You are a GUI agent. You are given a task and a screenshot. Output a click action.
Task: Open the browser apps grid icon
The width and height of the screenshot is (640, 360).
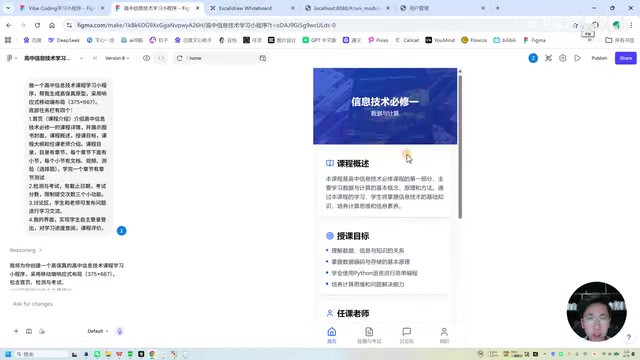(x=8, y=40)
